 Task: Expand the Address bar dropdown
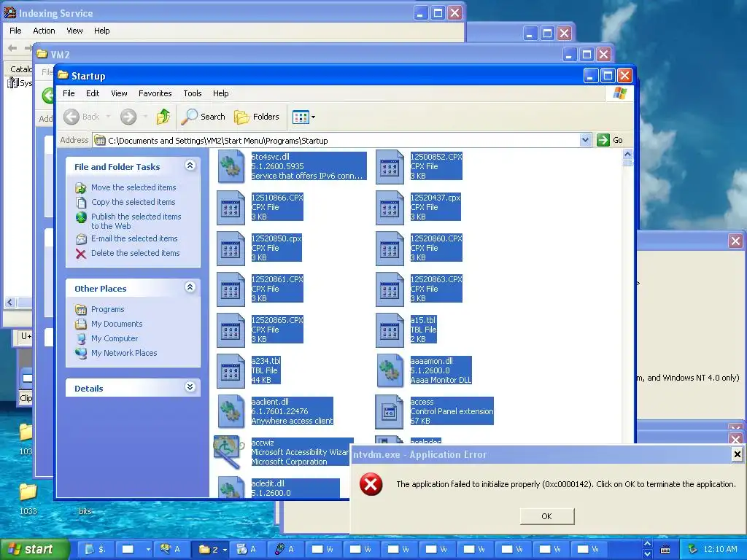tap(585, 140)
